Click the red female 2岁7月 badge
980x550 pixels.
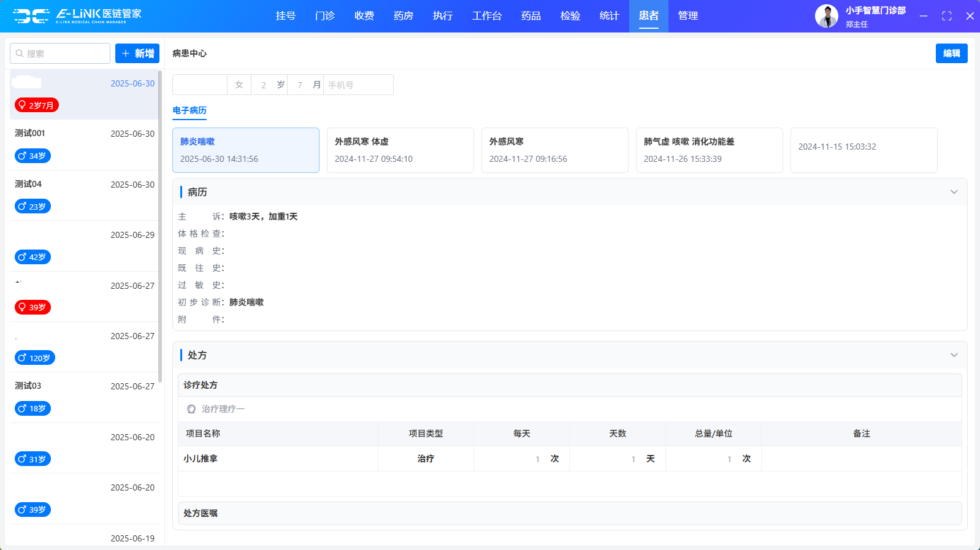pos(36,105)
